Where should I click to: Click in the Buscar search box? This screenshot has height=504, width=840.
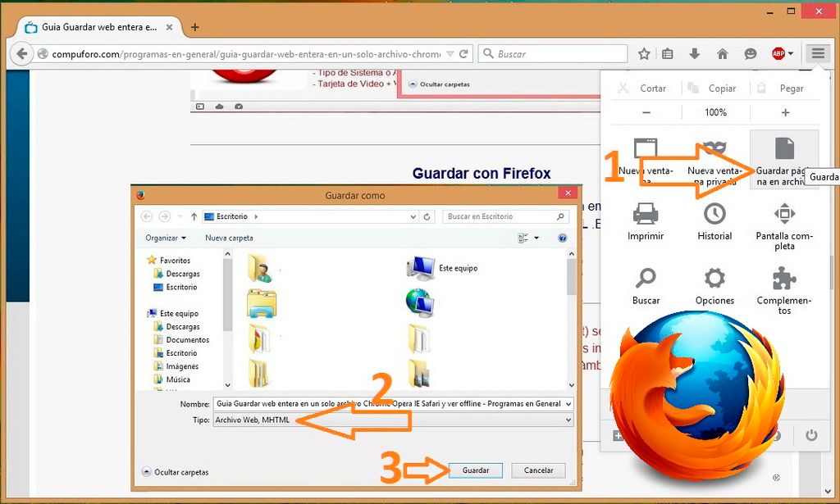pos(553,53)
